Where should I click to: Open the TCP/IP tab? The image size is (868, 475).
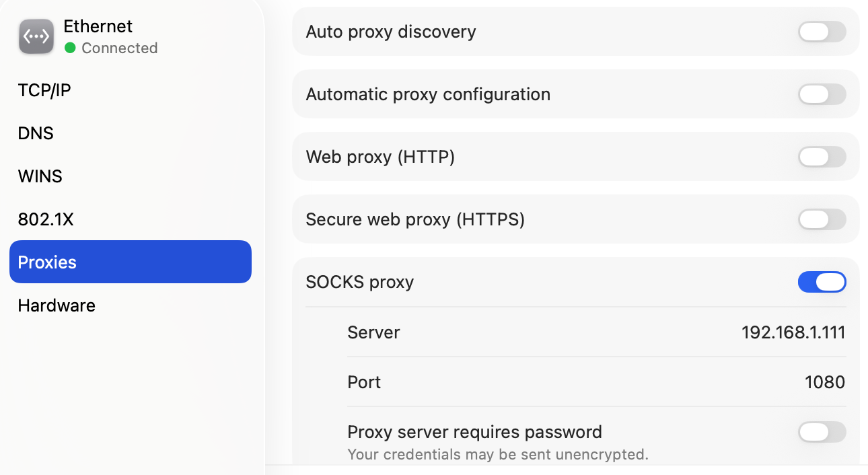(44, 90)
